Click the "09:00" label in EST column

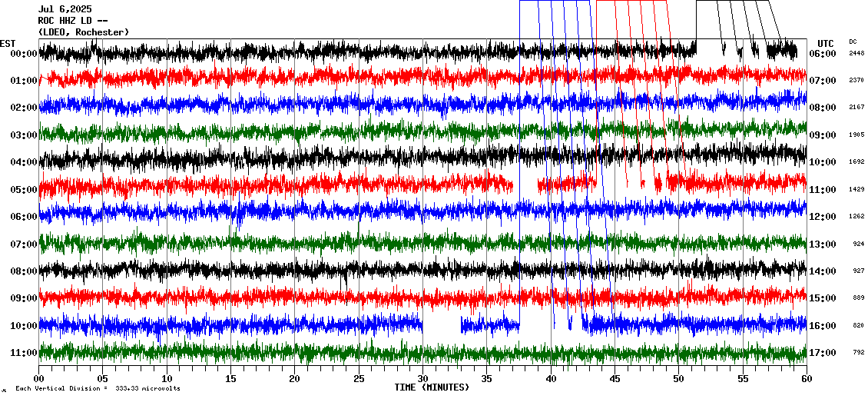coord(23,298)
